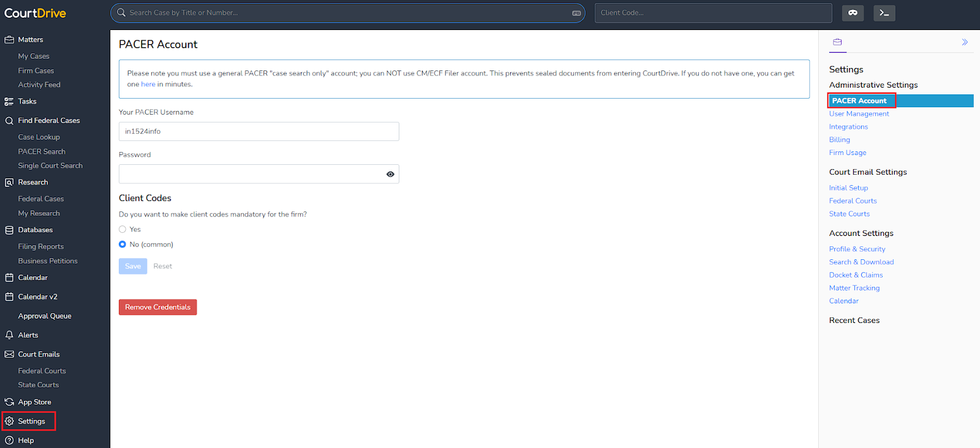Image resolution: width=980 pixels, height=448 pixels.
Task: Click the Calendar icon in sidebar
Action: pos(9,278)
